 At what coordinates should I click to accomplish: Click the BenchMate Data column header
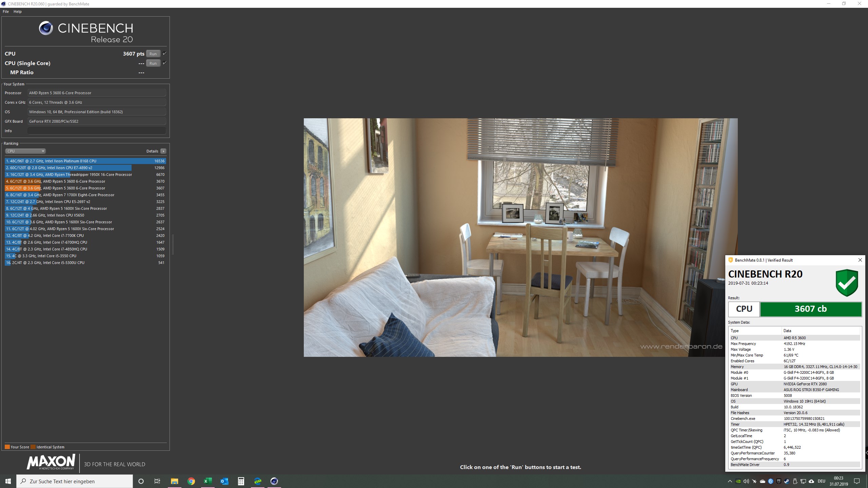point(821,331)
